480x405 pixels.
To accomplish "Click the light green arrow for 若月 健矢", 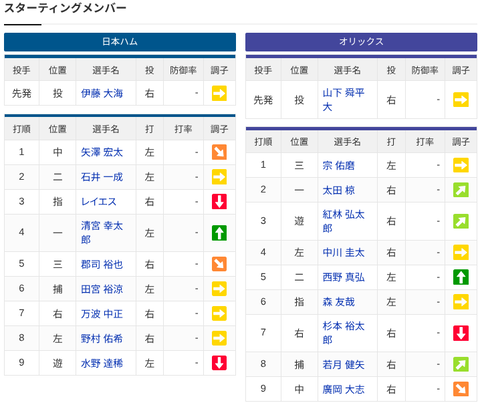I will tap(461, 364).
